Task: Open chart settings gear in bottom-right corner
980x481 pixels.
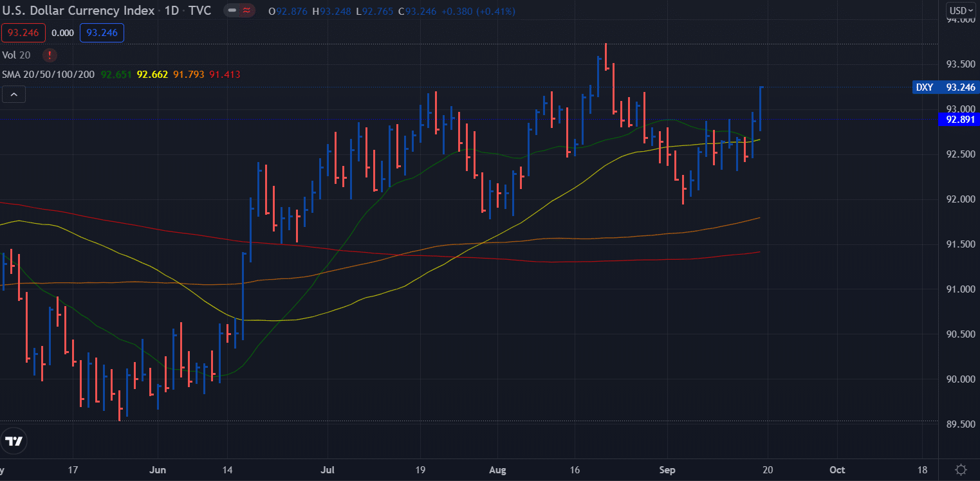Action: [961, 470]
